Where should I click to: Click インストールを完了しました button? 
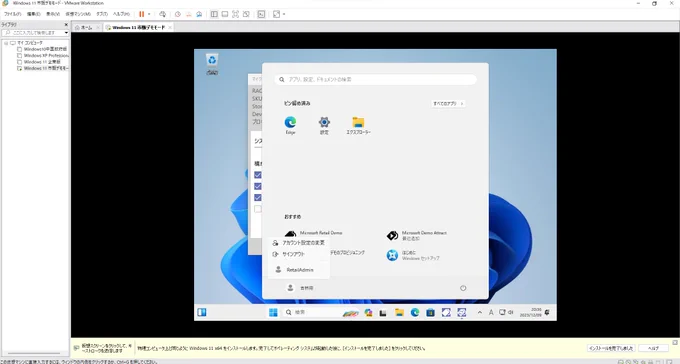611,348
